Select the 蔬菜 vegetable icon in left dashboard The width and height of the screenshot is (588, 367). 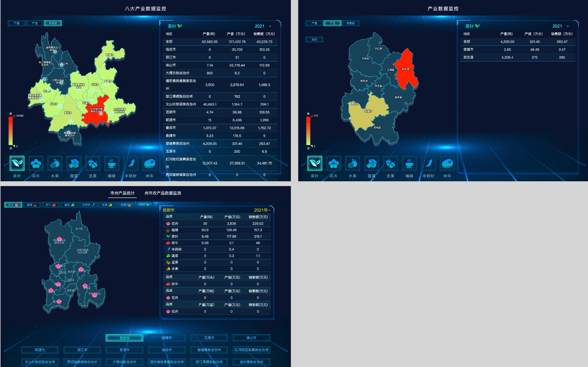coord(74,163)
